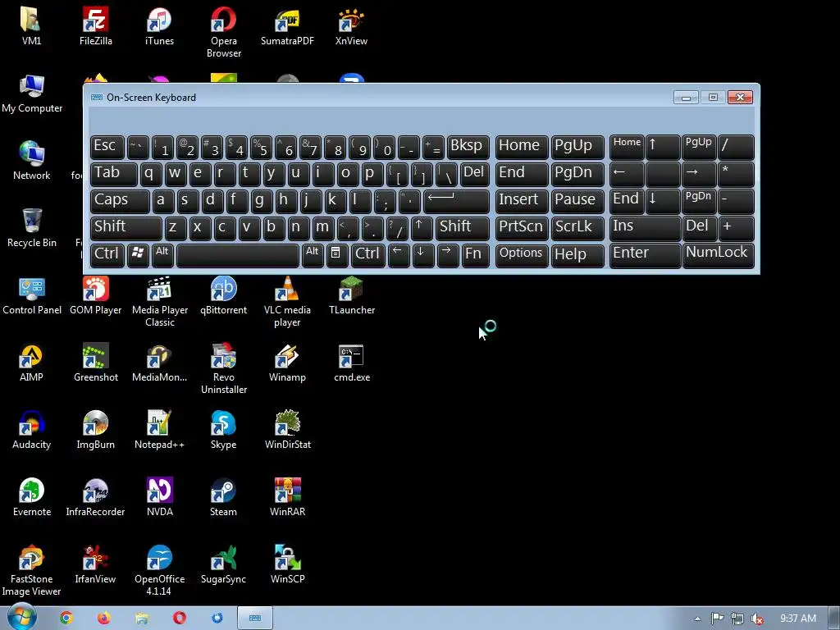Select WinSCP desktop icon
840x630 pixels.
pyautogui.click(x=287, y=564)
